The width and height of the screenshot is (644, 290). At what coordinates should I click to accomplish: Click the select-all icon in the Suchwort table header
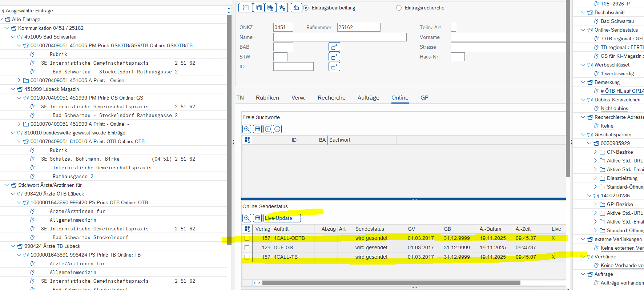click(x=247, y=140)
